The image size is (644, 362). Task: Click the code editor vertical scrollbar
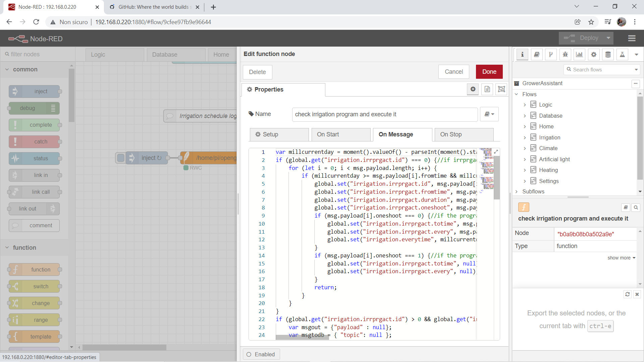pos(497,178)
